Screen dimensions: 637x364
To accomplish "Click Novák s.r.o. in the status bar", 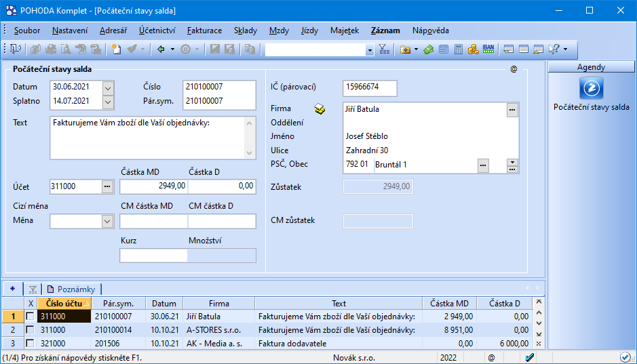I will (354, 357).
